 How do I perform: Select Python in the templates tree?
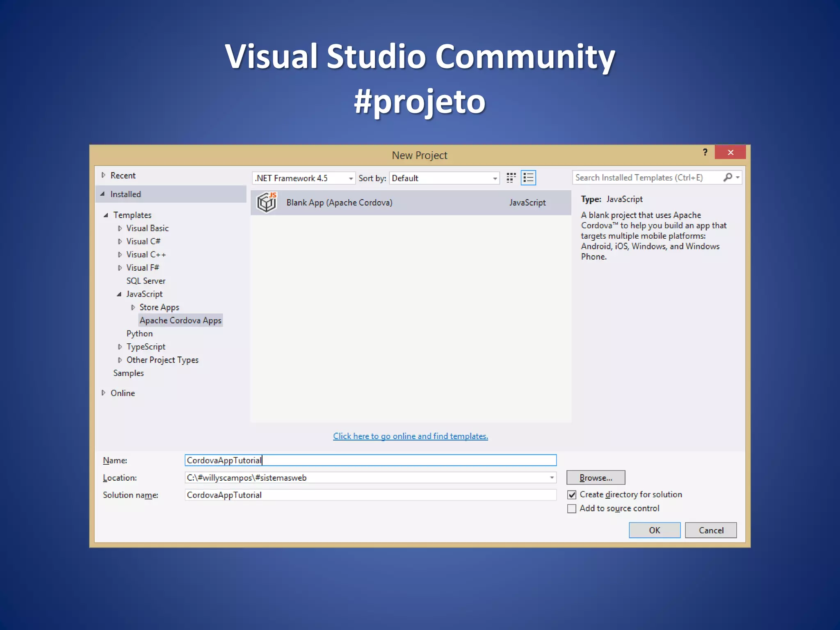(139, 333)
